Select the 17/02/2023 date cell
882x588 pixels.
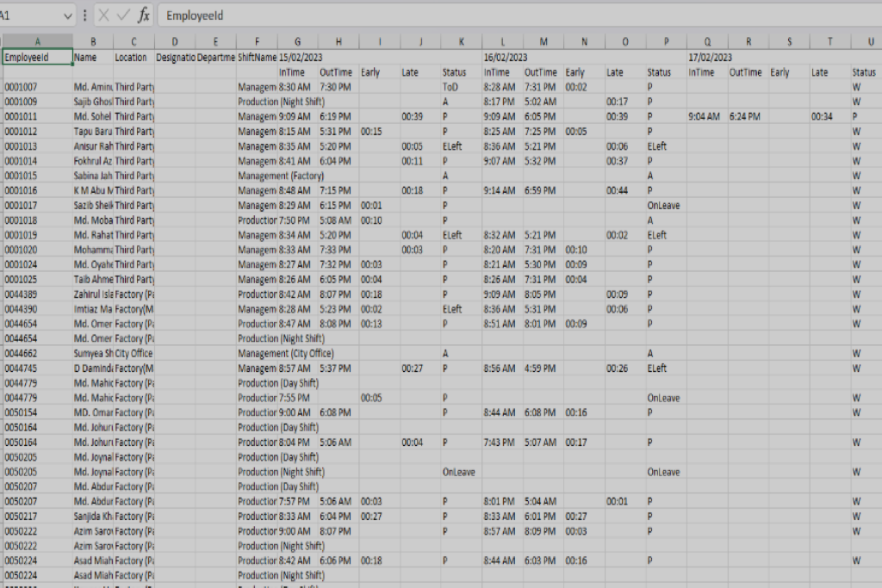[x=707, y=58]
